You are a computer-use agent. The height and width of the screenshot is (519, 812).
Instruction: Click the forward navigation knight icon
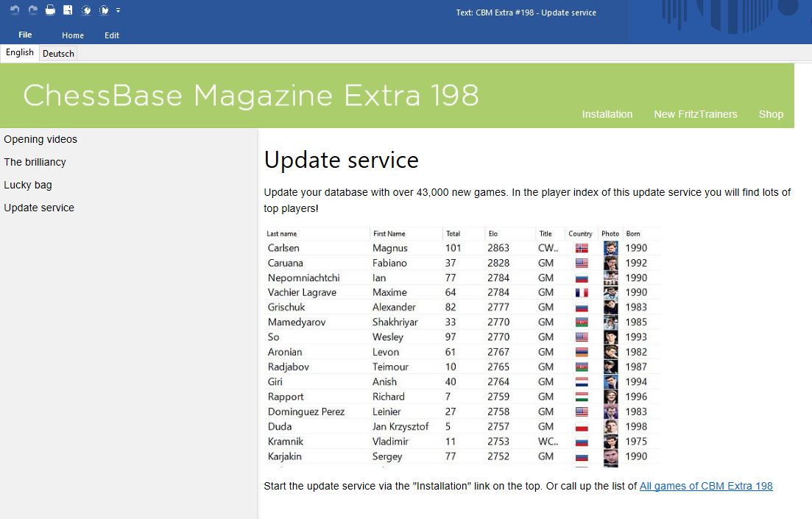[x=104, y=10]
